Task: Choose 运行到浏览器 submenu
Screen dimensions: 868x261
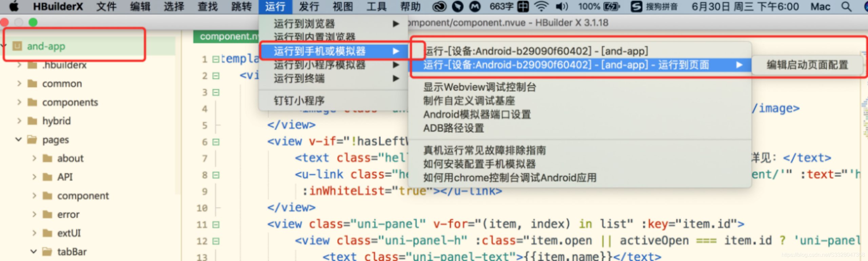Action: 333,24
